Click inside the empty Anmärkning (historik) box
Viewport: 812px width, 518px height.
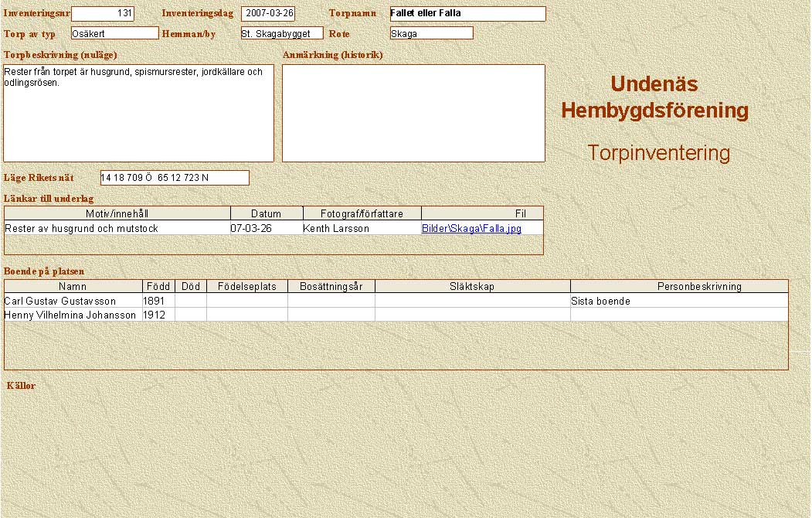(413, 113)
